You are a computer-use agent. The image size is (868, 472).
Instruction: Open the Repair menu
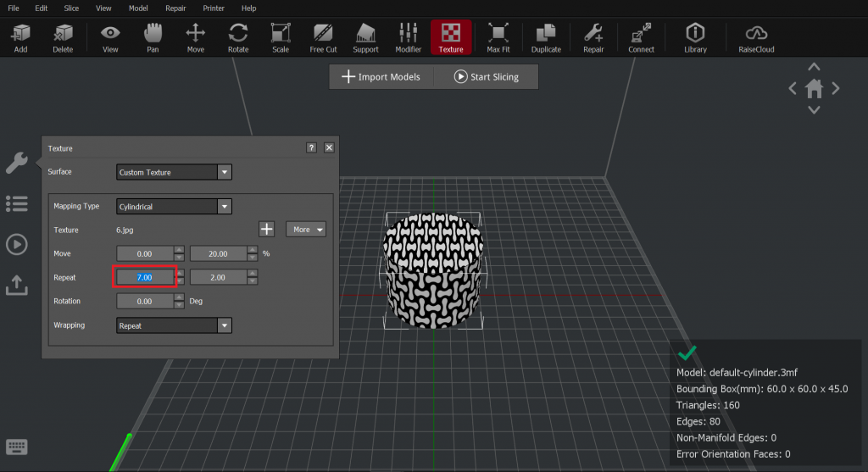(x=175, y=8)
